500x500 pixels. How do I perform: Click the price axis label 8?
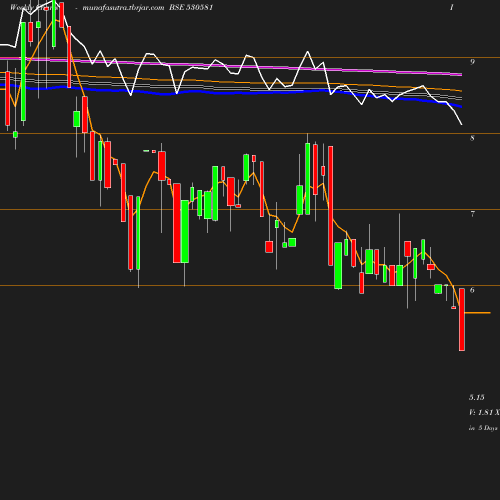[x=472, y=138]
